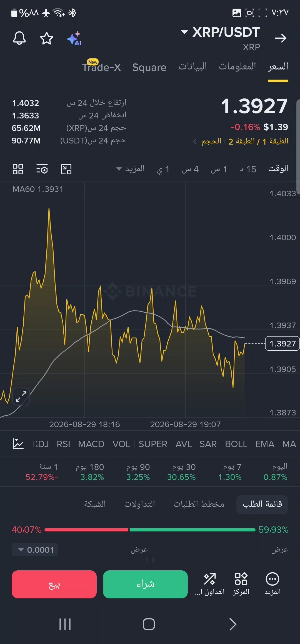This screenshot has height=644, width=300.
Task: Open the AI assistant sparkle icon
Action: tap(74, 38)
